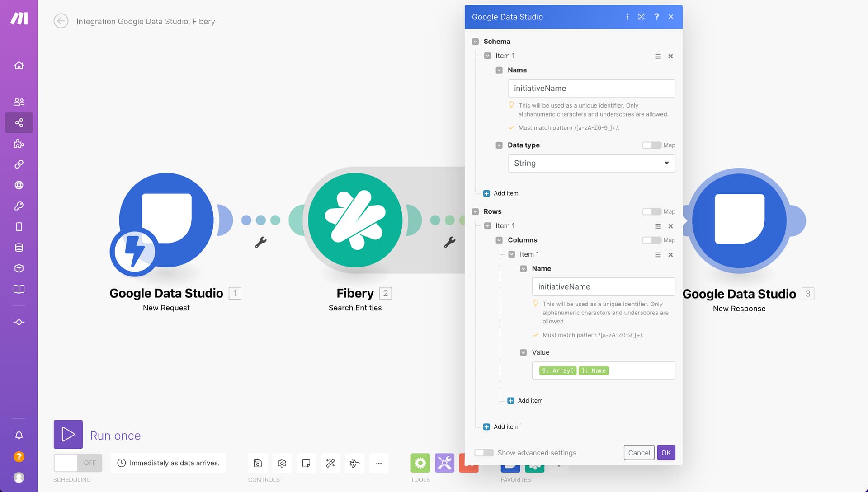
Task: Add item under Columns
Action: (x=525, y=401)
